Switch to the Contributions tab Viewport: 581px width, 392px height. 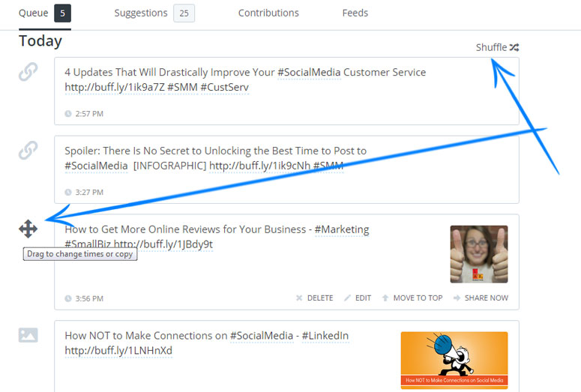pos(268,13)
